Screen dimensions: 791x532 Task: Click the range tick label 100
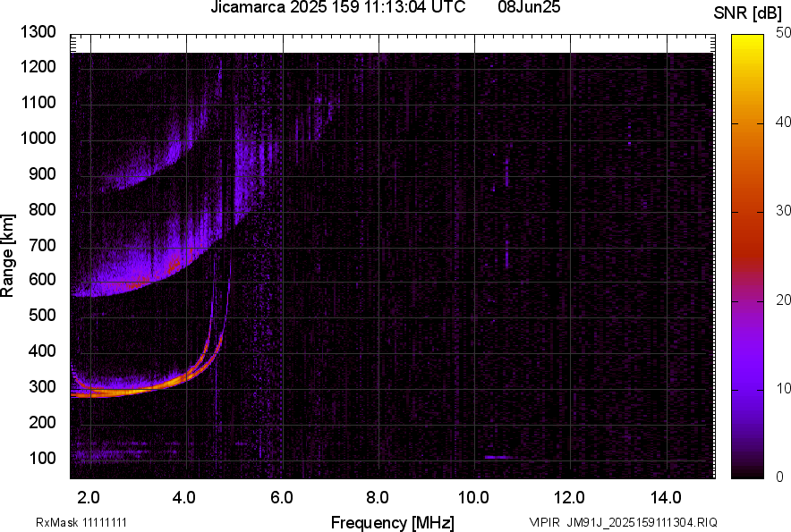pos(42,458)
